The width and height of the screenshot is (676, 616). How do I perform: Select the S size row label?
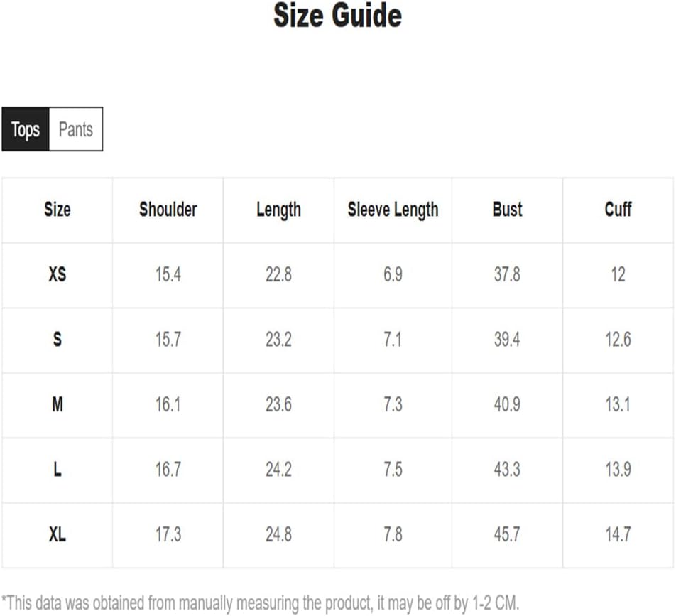(58, 340)
